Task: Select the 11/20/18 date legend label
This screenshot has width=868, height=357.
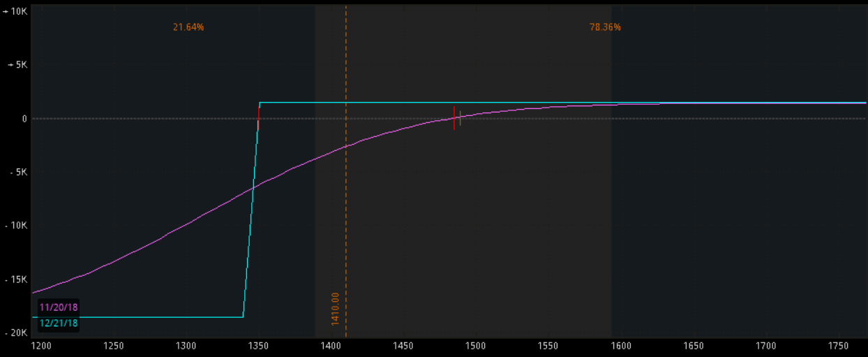Action: [x=58, y=307]
